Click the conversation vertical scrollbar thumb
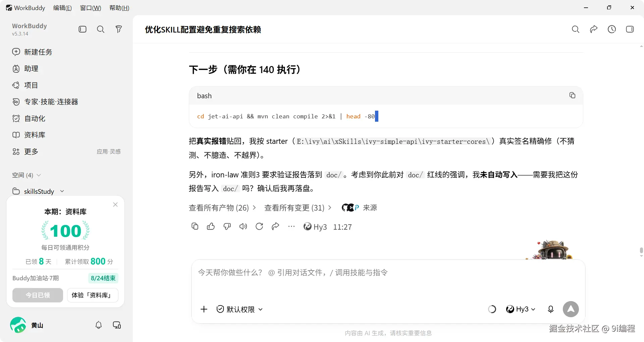 coord(641,251)
